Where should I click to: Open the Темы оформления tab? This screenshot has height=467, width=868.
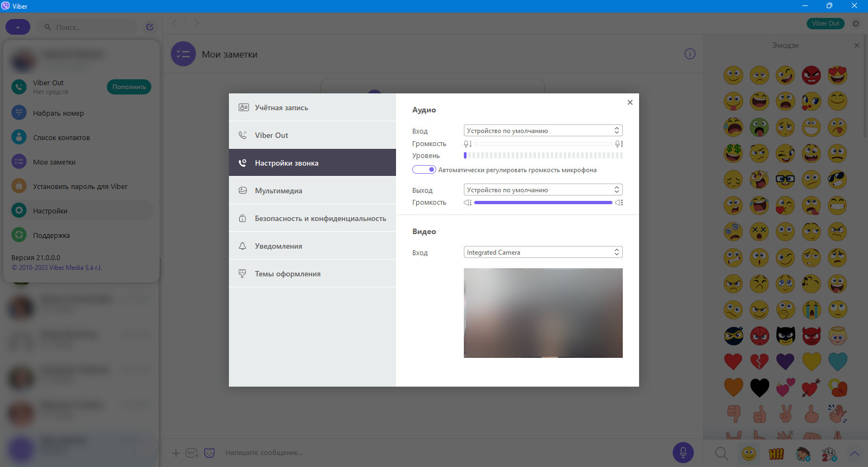point(312,274)
